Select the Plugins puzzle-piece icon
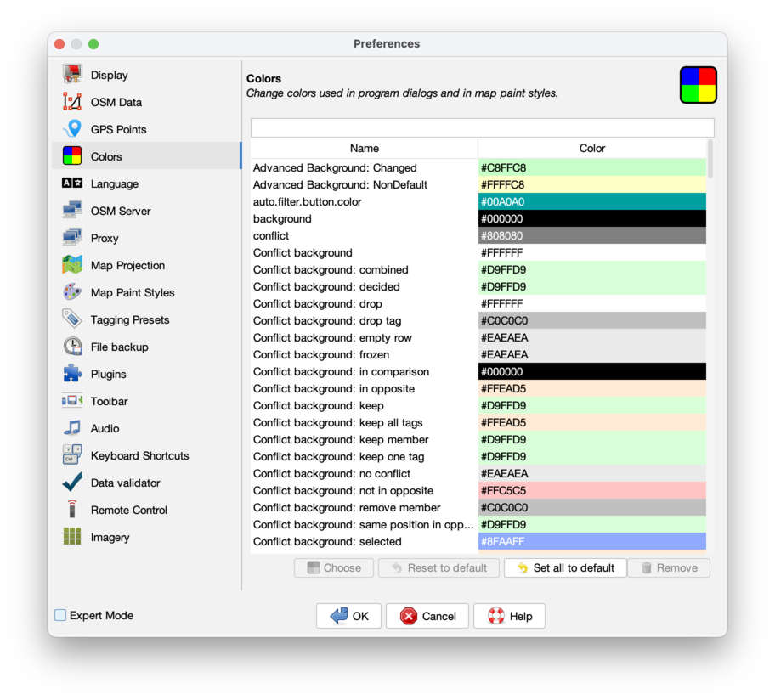775x700 pixels. 71,374
